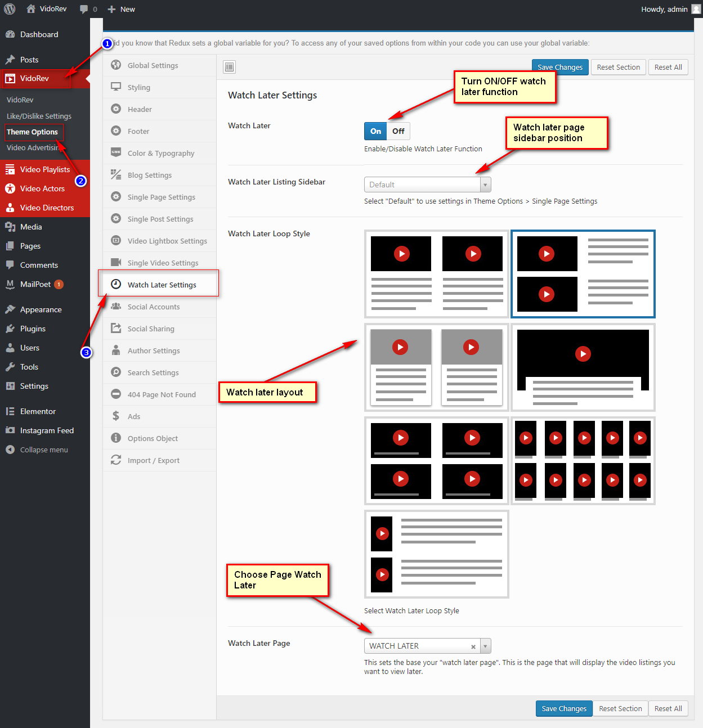703x728 pixels.
Task: Open the comments bubble icon in admin bar
Action: (84, 9)
